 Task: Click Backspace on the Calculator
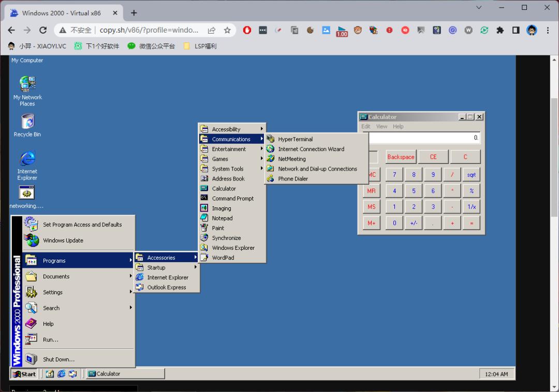point(400,156)
